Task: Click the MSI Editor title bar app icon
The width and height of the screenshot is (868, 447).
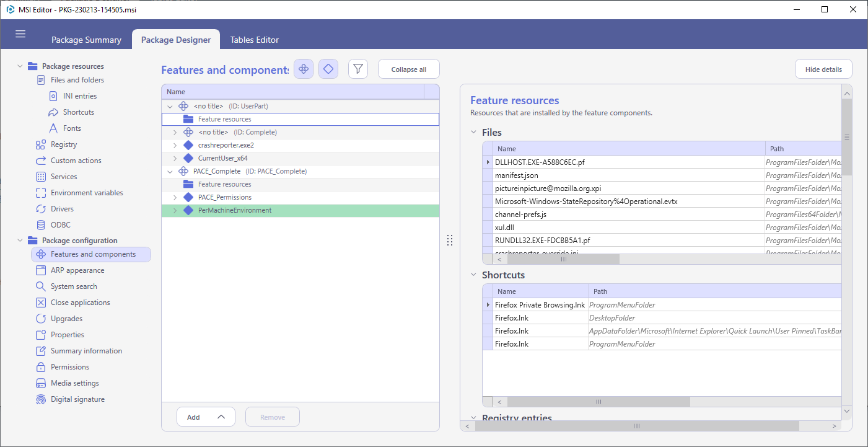Action: (11, 9)
